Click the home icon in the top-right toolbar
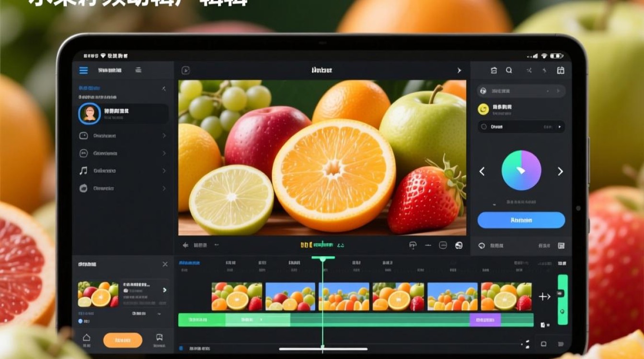The image size is (644, 359). tap(494, 70)
